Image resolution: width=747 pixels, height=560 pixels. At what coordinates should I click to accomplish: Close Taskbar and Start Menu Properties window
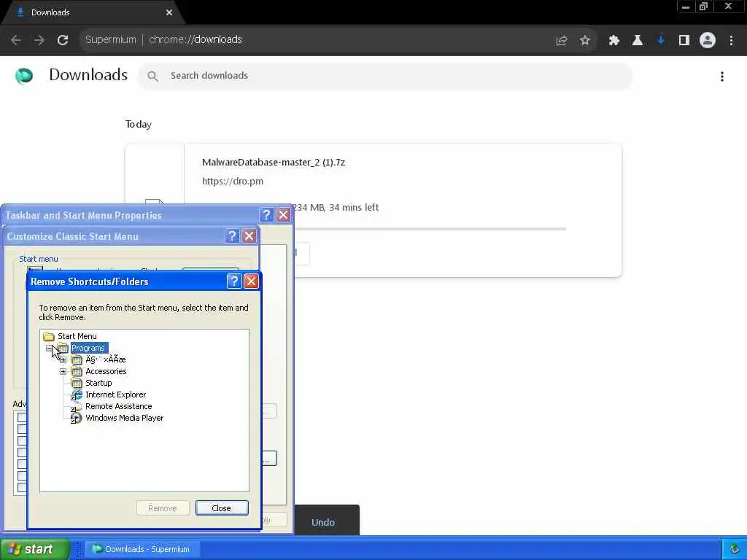pyautogui.click(x=284, y=215)
